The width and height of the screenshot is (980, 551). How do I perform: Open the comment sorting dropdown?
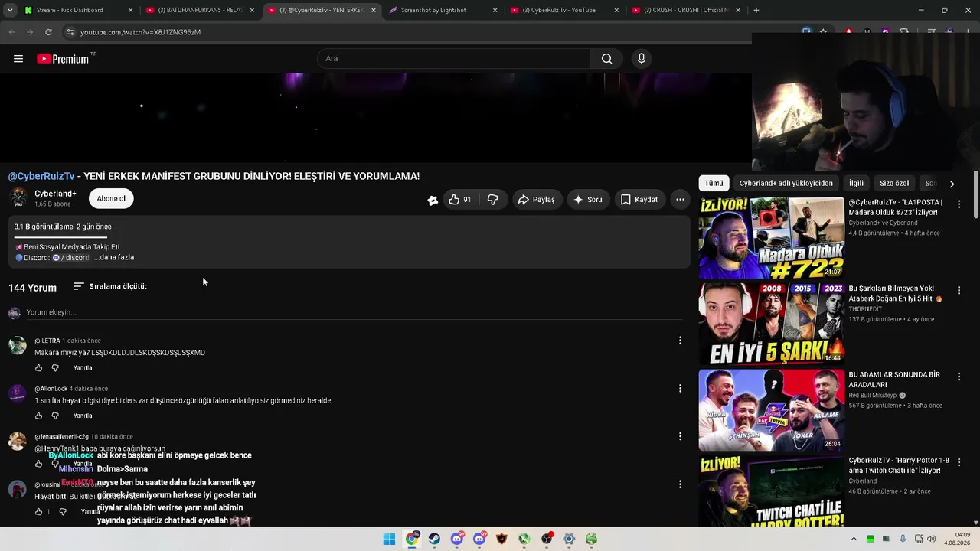tap(110, 286)
